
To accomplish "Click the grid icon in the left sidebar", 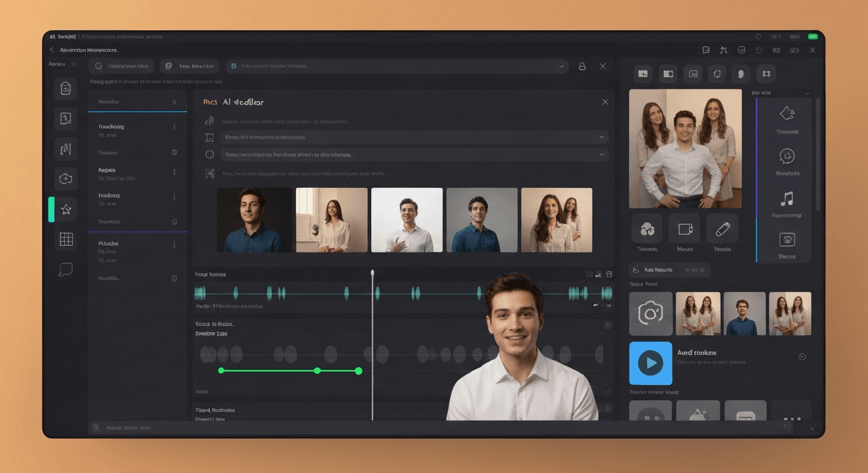I will click(x=65, y=239).
